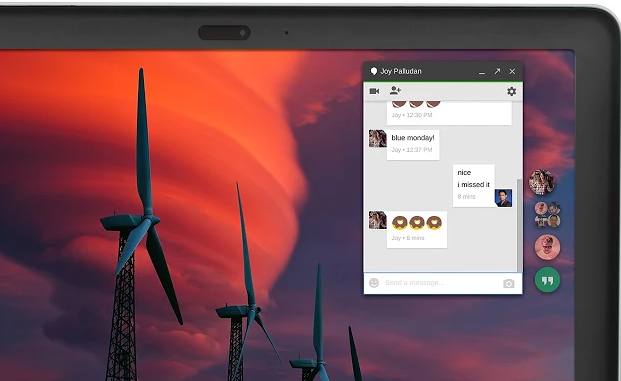Open the pink avatar contact bubble
The image size is (621, 381).
point(547,247)
